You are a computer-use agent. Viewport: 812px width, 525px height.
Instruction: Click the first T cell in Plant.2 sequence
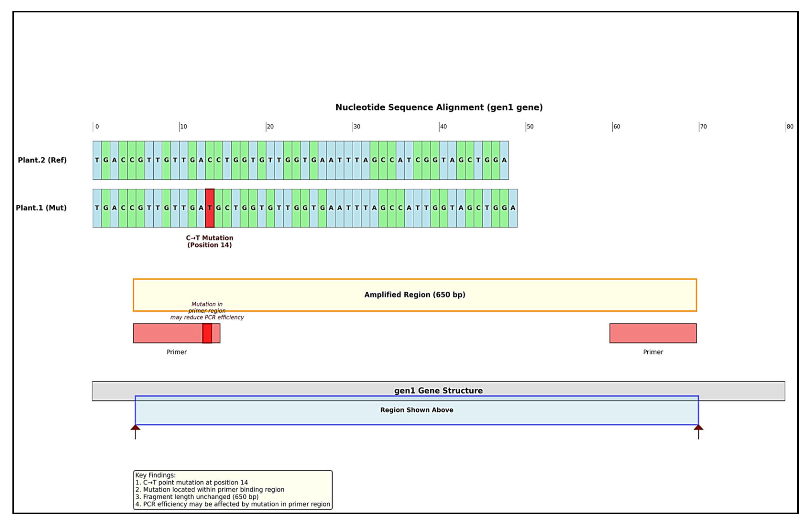pyautogui.click(x=97, y=160)
